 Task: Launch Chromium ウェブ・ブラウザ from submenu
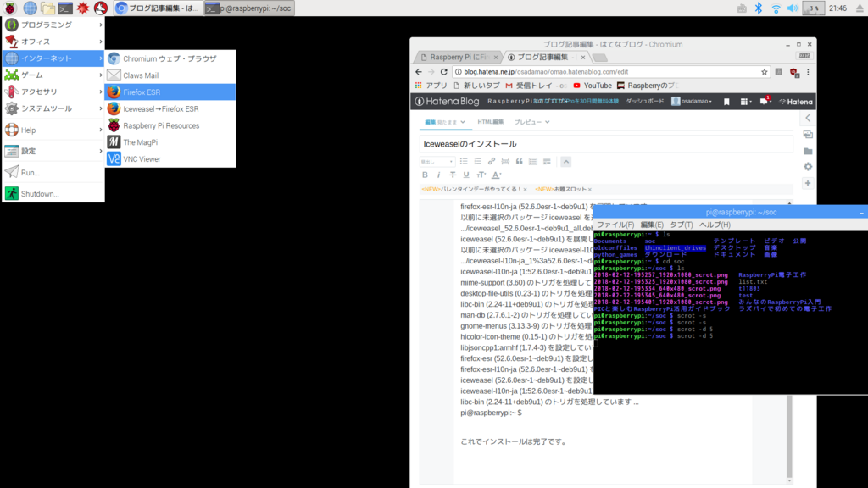(170, 58)
